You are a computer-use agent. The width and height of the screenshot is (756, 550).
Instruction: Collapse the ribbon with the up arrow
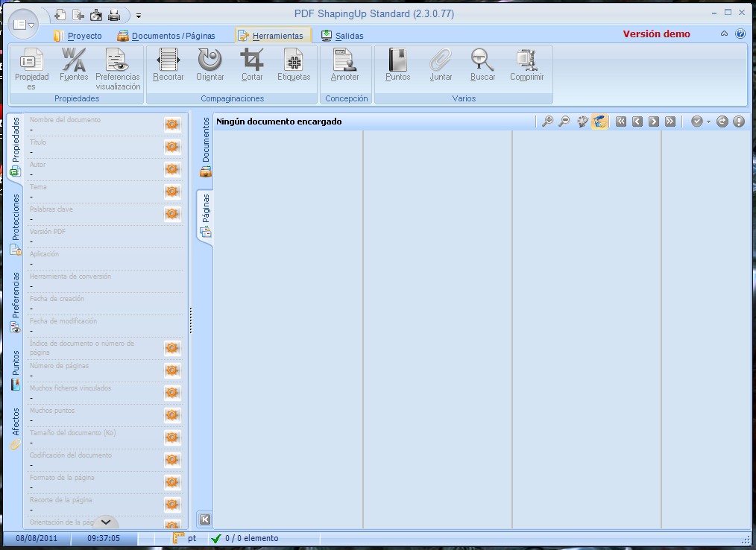(x=724, y=34)
